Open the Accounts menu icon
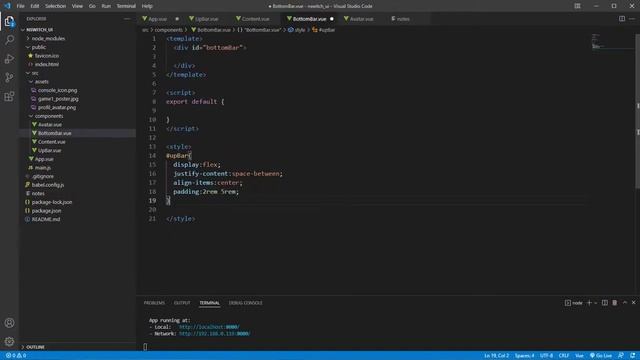 click(x=9, y=323)
